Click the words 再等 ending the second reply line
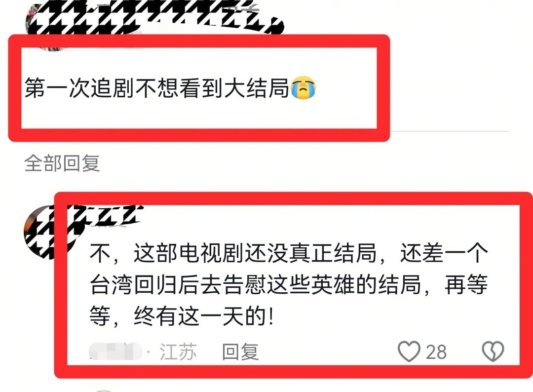Screen dimensions: 533x392 click(466, 285)
